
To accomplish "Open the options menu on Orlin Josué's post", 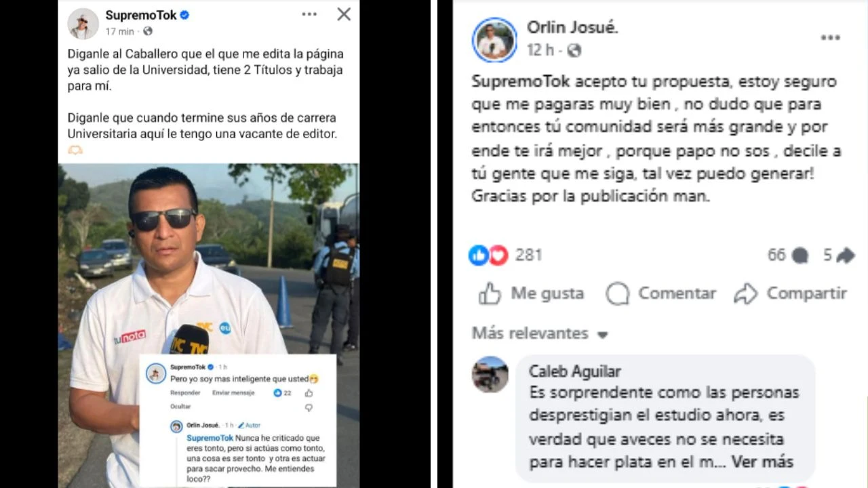I will (830, 38).
